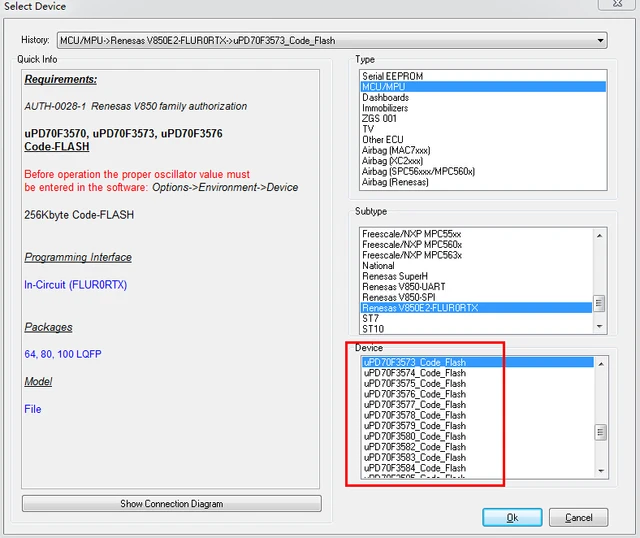Click the Cancel button

coord(578,518)
